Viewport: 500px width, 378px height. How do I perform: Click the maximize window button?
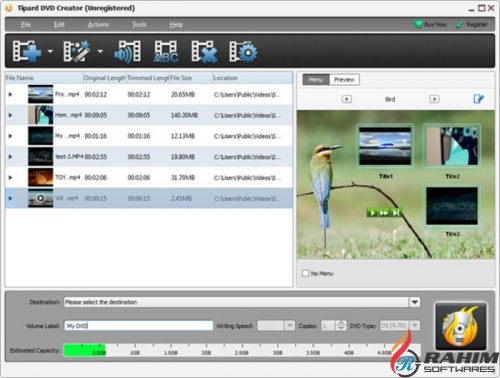481,8
